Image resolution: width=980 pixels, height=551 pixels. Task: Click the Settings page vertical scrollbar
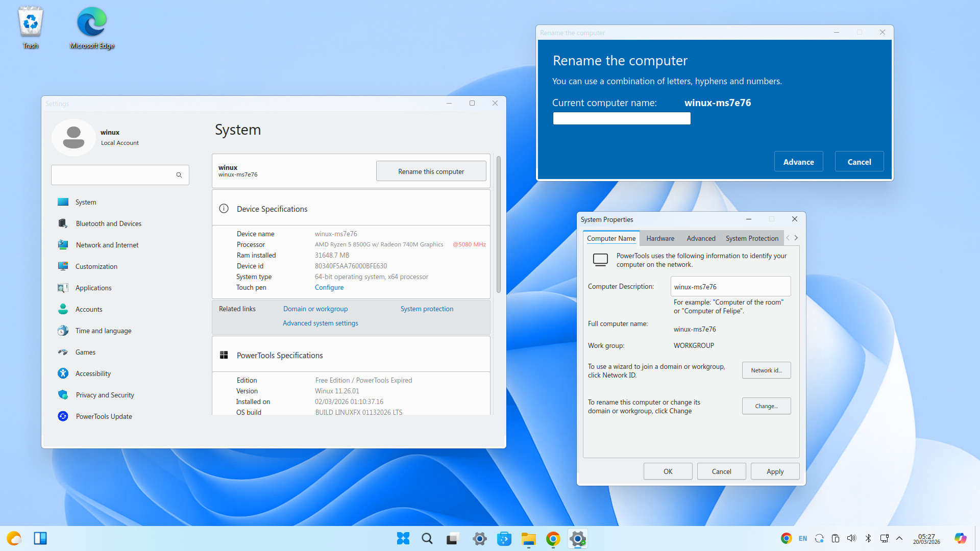coord(498,224)
